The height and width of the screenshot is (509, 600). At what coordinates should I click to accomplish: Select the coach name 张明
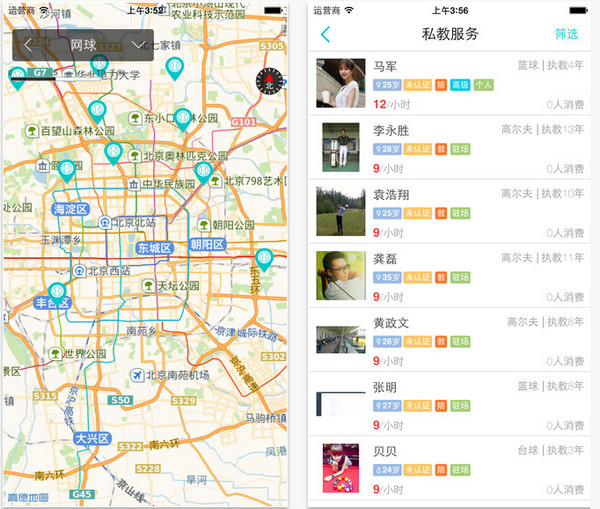coord(385,387)
